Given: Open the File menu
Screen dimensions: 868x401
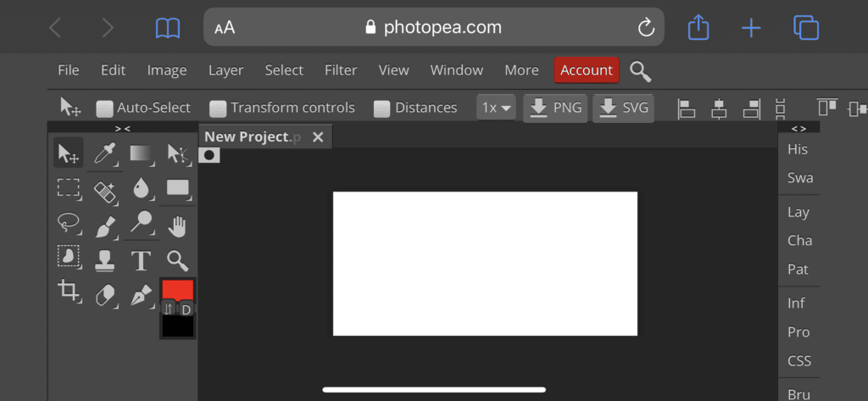Looking at the screenshot, I should 69,70.
